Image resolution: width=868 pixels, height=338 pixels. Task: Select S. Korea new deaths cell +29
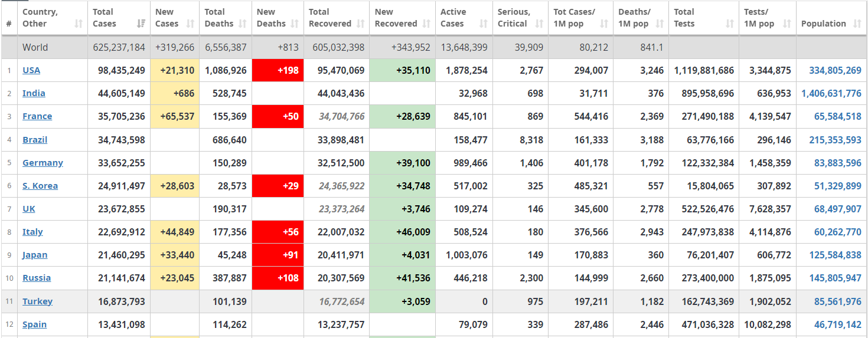coord(278,186)
